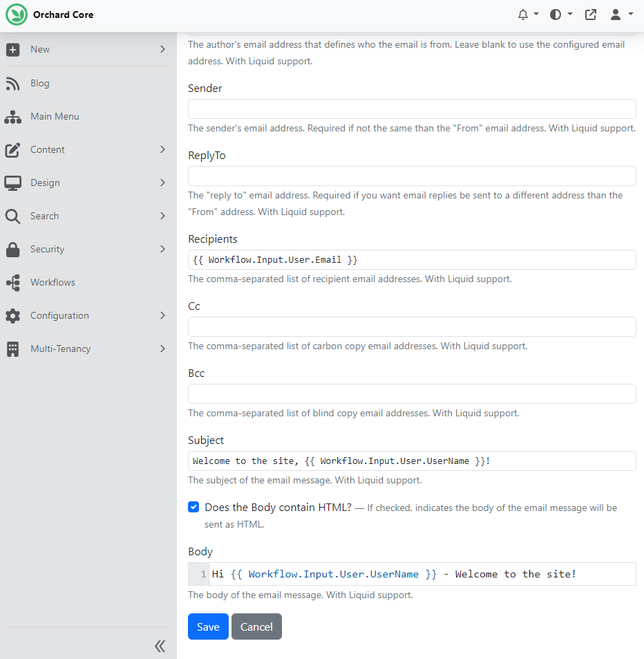Screen dimensions: 644x659
Task: Select the Configuration menu label
Action: pyautogui.click(x=59, y=315)
